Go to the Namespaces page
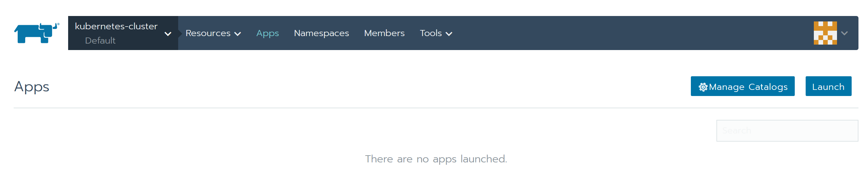This screenshot has height=176, width=868. click(321, 33)
